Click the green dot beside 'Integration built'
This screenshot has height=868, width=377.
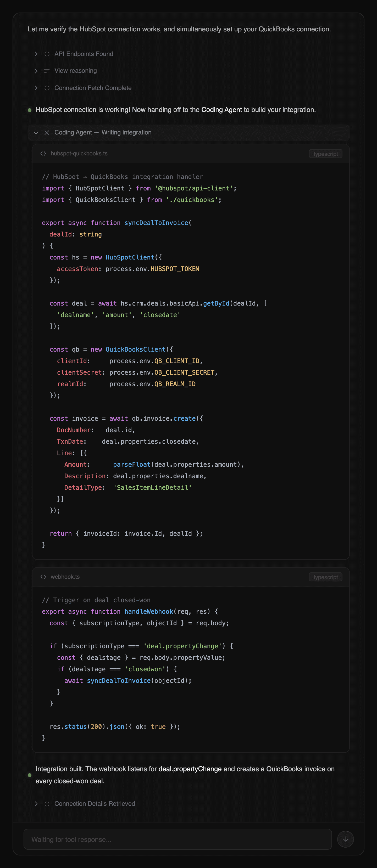(30, 775)
